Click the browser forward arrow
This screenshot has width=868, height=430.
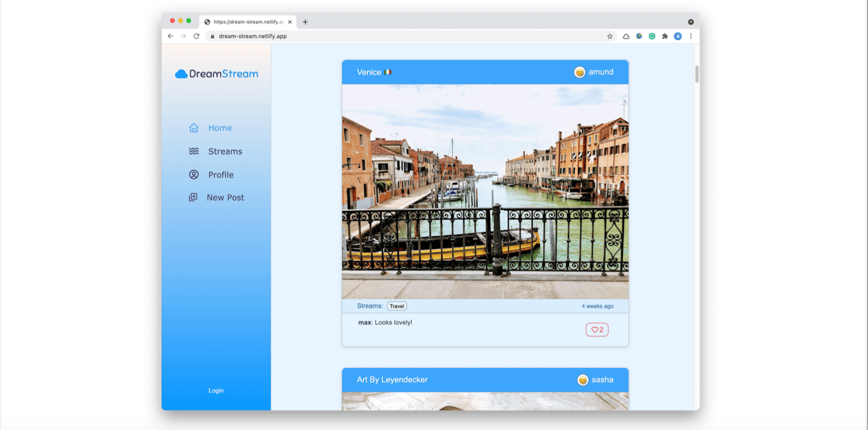(183, 36)
